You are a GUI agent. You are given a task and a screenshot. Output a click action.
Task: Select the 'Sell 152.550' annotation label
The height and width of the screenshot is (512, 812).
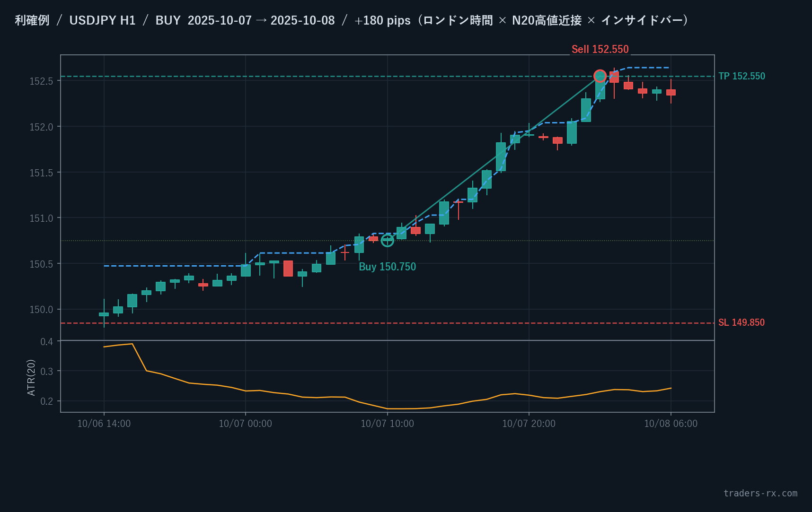tap(600, 49)
